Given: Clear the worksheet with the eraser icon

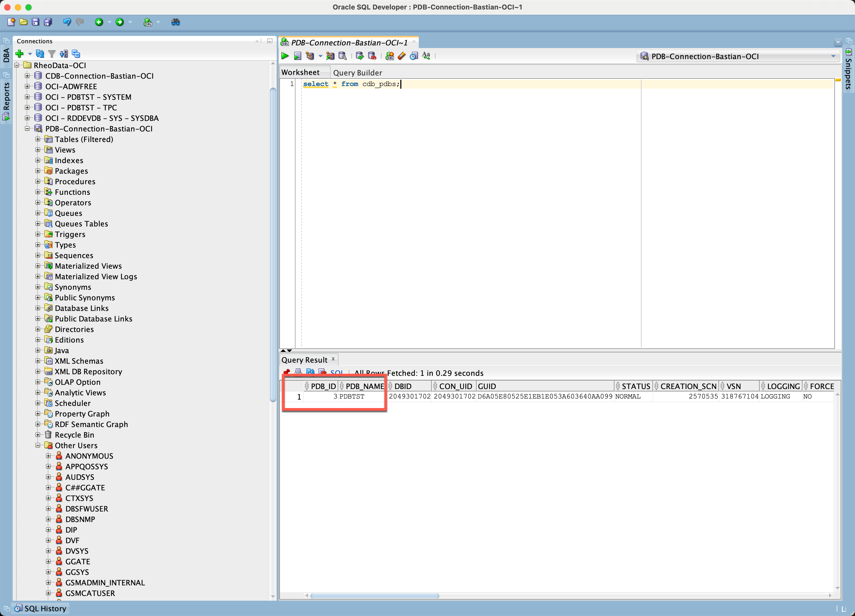Looking at the screenshot, I should pyautogui.click(x=402, y=56).
